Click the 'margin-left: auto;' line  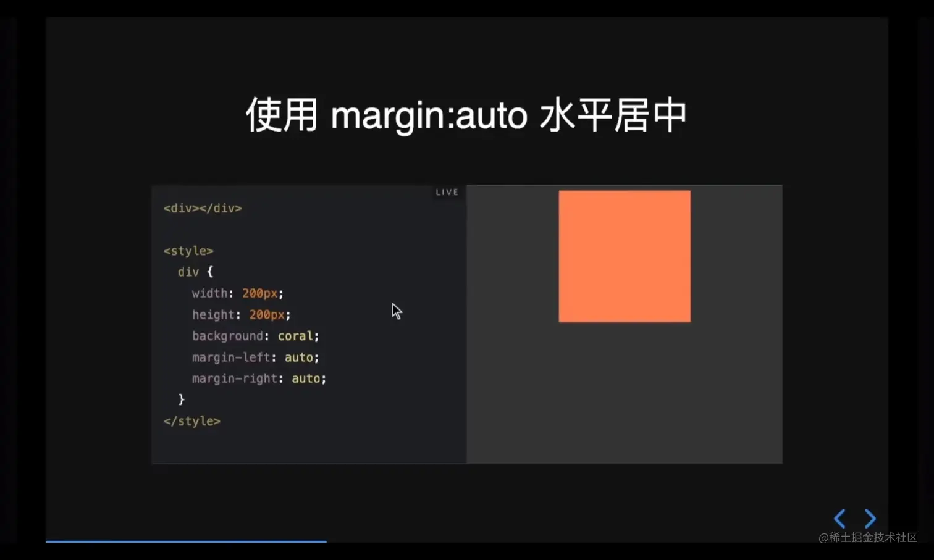point(255,357)
